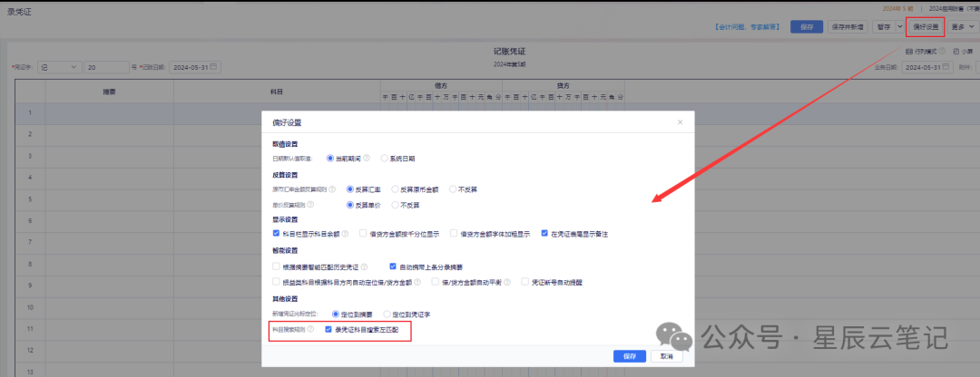Choose 反算汇率 radio option
The width and height of the screenshot is (980, 377).
(350, 188)
